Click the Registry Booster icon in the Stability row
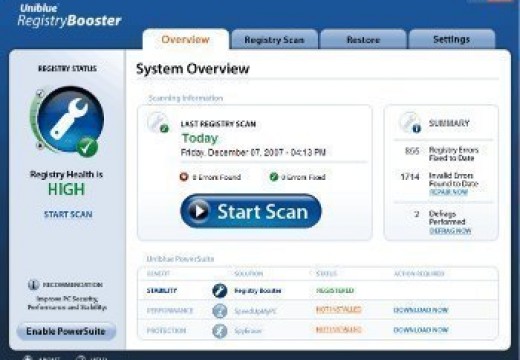The image size is (520, 360). 220,291
